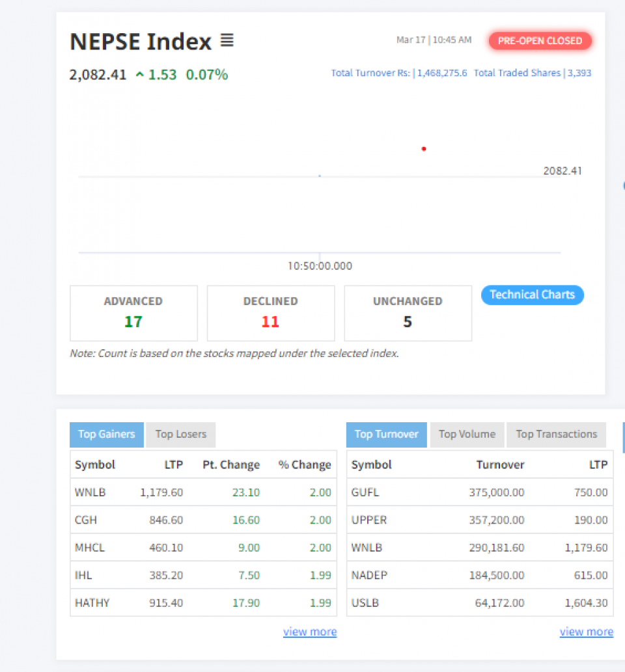Open the Top Transactions tab
The width and height of the screenshot is (625, 672).
point(556,435)
